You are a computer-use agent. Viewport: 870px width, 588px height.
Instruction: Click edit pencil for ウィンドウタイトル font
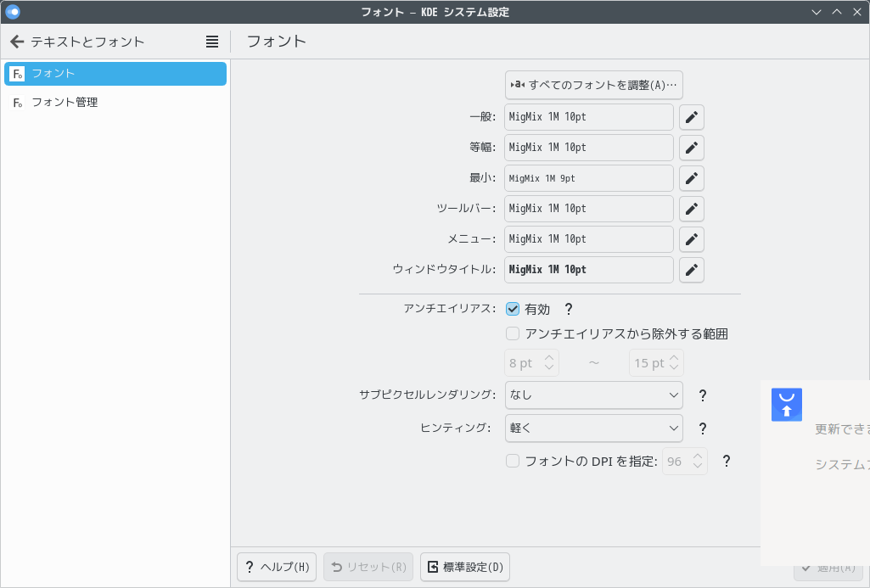692,270
